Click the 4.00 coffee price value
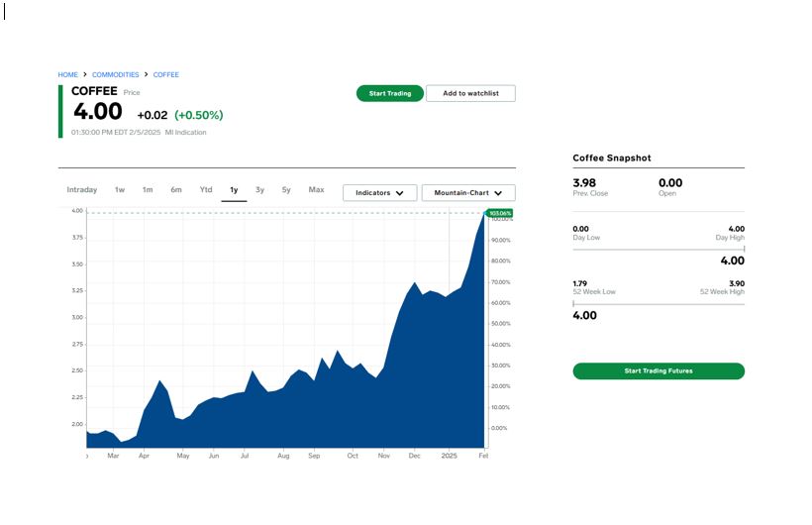Viewport: 812px width, 525px height. [x=98, y=111]
